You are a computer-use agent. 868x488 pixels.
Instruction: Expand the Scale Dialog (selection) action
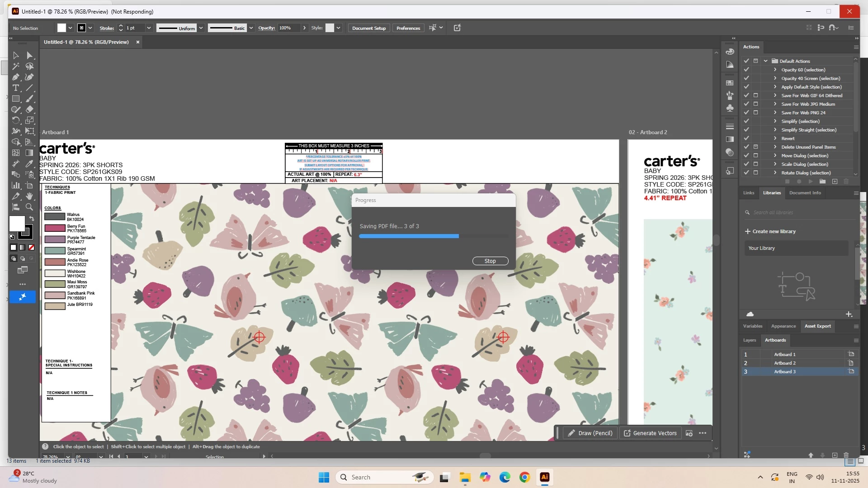pyautogui.click(x=775, y=164)
